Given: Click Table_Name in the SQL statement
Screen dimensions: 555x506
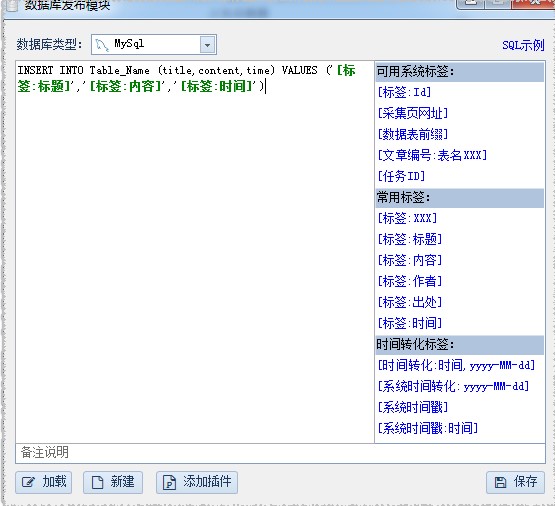Looking at the screenshot, I should [x=120, y=70].
